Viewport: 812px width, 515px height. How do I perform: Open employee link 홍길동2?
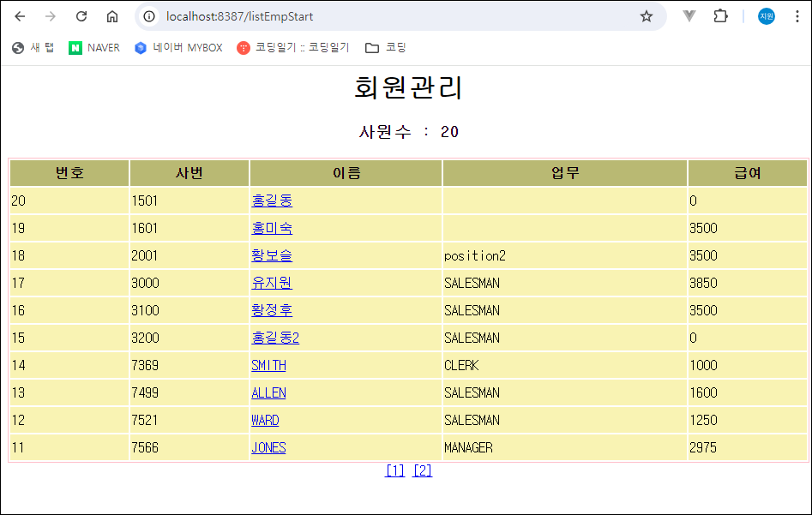[x=275, y=338]
